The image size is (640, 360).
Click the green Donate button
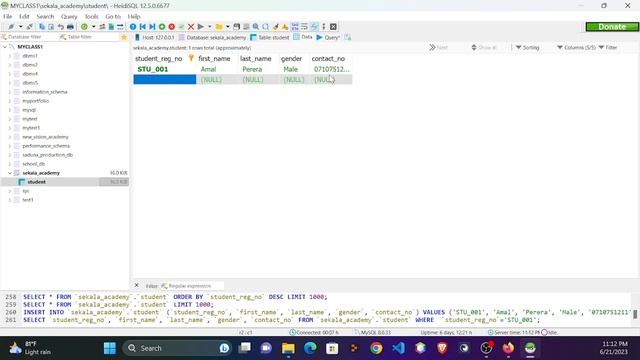[612, 27]
